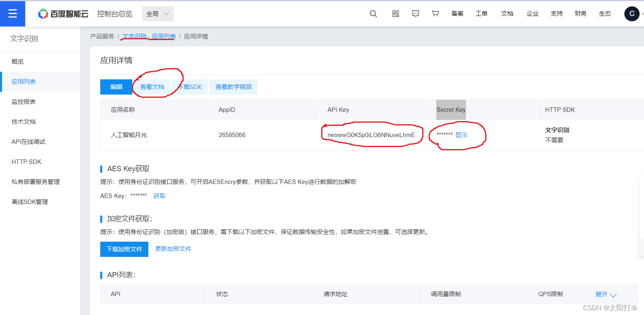Click the 文字识别 - 应用列表 breadcrumb
The image size is (644, 315).
[149, 36]
